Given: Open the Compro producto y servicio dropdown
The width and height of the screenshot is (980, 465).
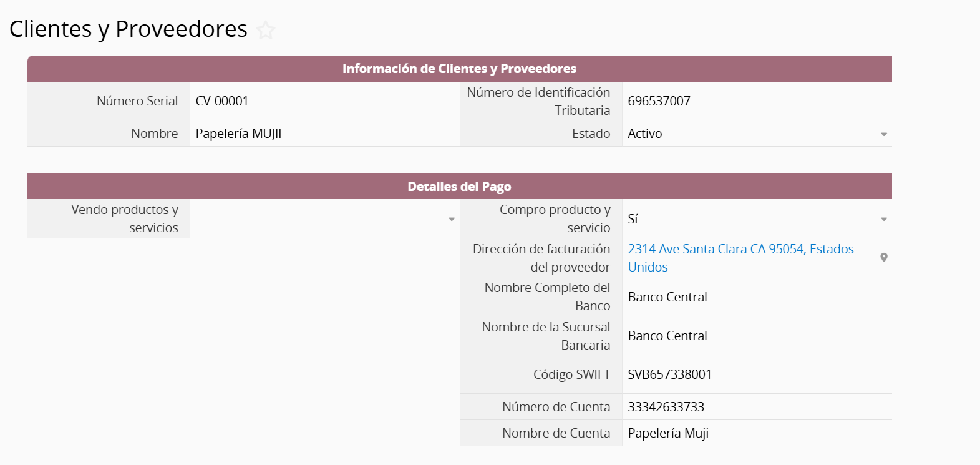Looking at the screenshot, I should click(883, 219).
